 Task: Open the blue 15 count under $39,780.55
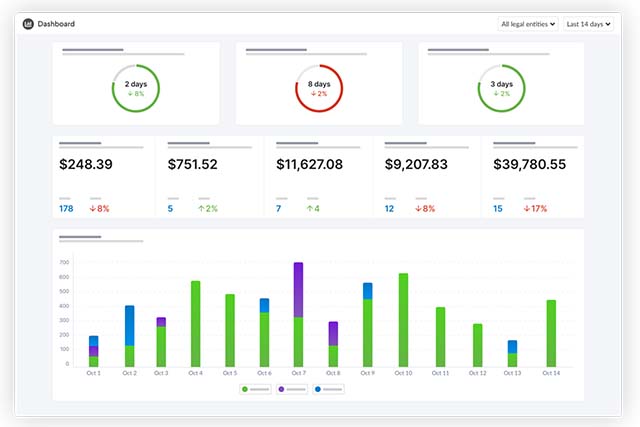coord(497,208)
